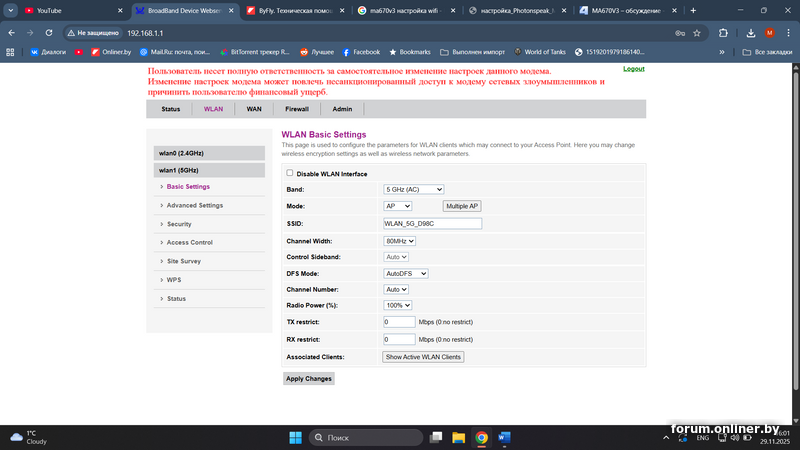This screenshot has width=800, height=450.
Task: Expand the Channel Width dropdown
Action: [x=399, y=241]
